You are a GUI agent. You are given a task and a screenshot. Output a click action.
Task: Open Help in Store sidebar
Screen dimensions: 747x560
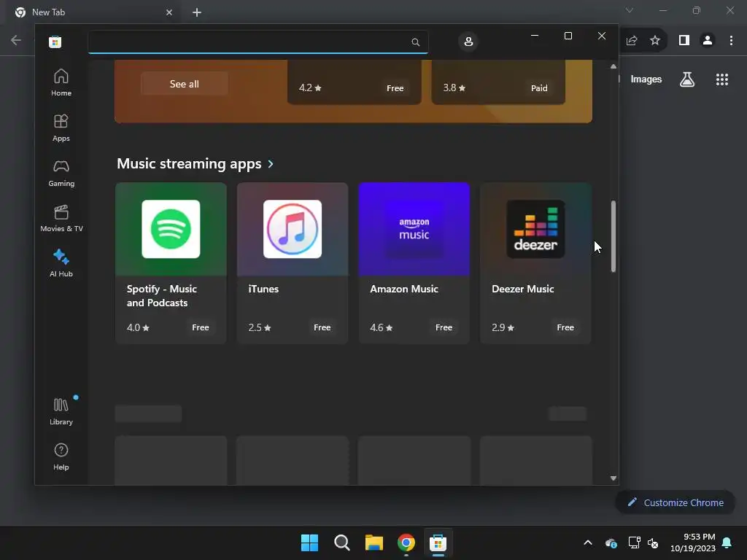point(61,456)
